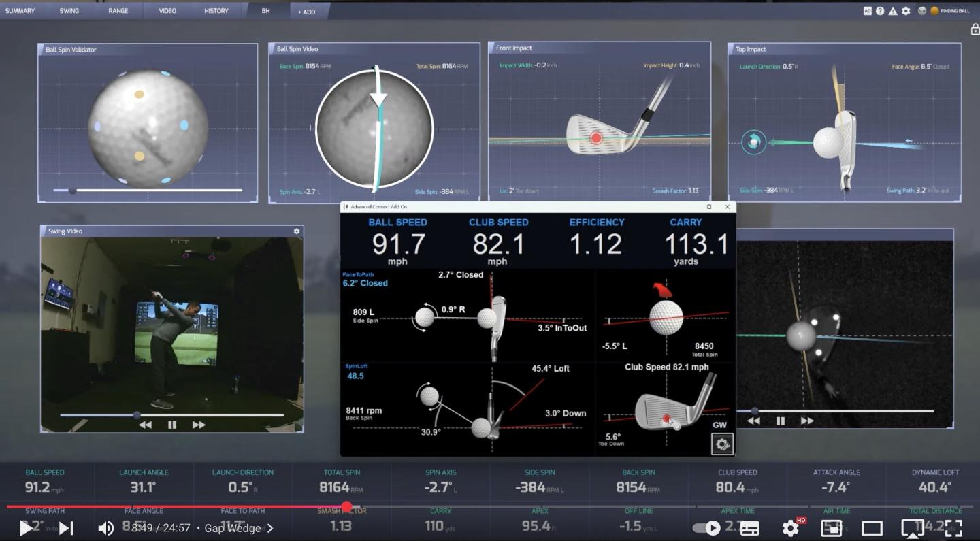Click the layout lock padlock icon
This screenshot has width=980, height=541.
click(975, 29)
